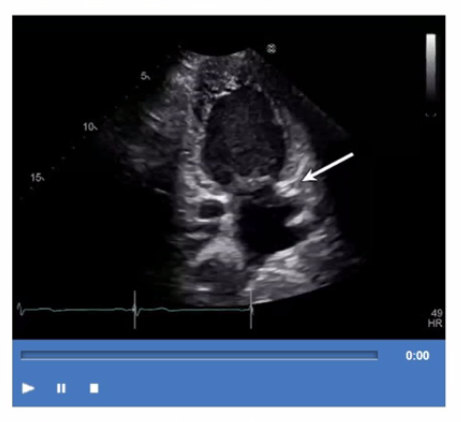Click the 49 HR heart rate readout

point(435,318)
